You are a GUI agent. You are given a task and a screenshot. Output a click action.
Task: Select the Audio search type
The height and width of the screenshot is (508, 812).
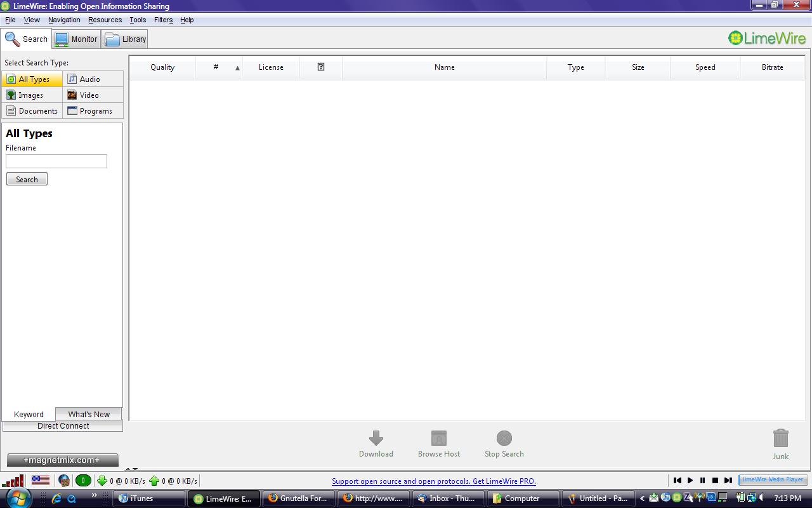point(93,79)
